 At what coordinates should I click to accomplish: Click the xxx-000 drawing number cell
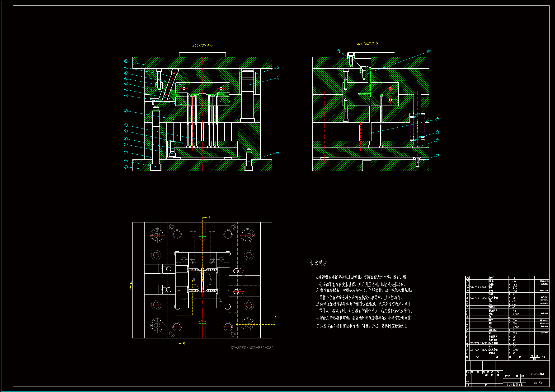(538, 383)
